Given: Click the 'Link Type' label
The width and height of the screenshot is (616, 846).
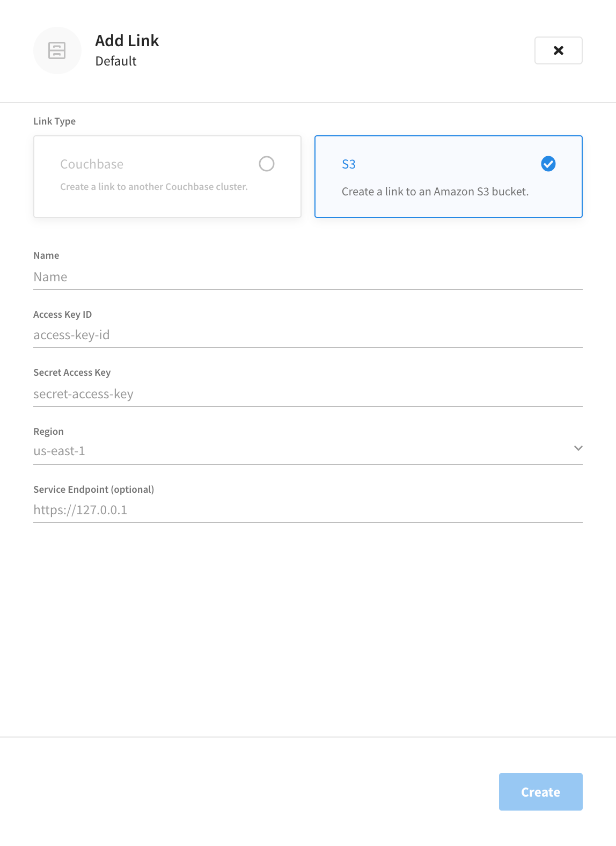Looking at the screenshot, I should [54, 121].
